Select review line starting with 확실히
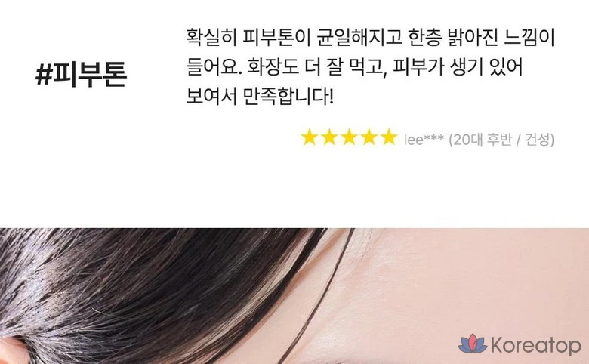This screenshot has width=589, height=364. coord(370,37)
